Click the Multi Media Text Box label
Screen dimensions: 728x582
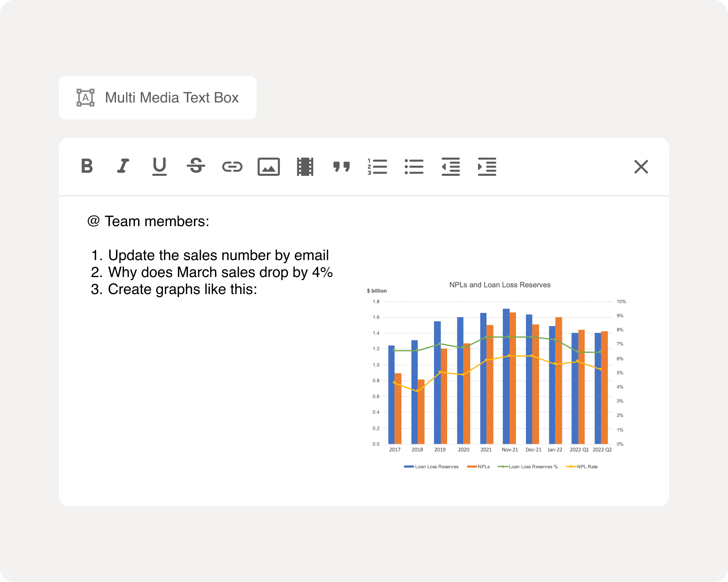(171, 98)
